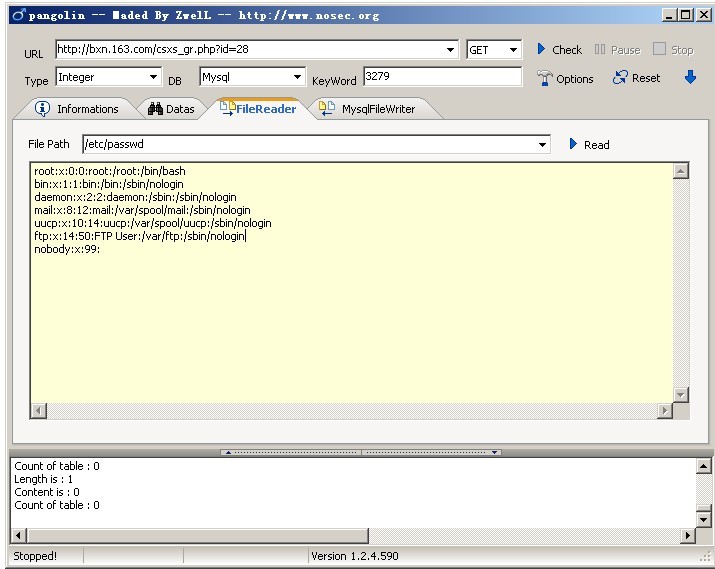715x569 pixels.
Task: Open the URL history dropdown
Action: 450,50
